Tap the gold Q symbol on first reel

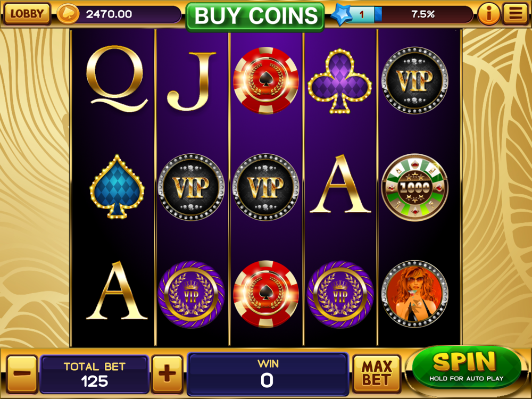point(117,79)
